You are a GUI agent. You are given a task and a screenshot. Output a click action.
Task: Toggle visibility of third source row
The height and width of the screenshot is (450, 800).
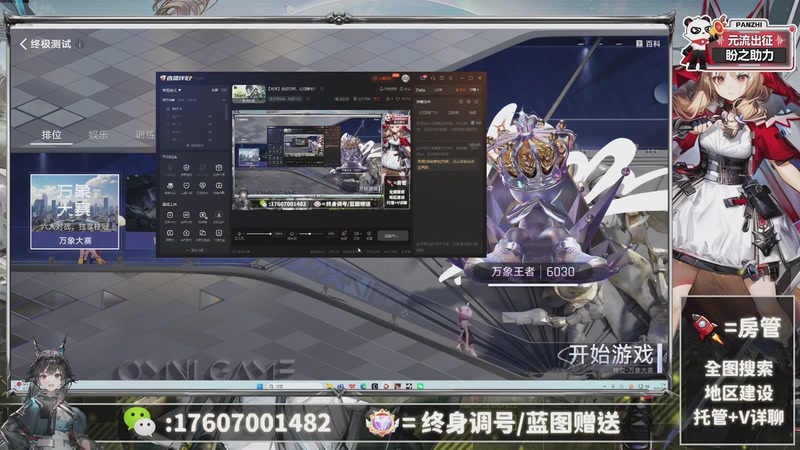[x=210, y=132]
